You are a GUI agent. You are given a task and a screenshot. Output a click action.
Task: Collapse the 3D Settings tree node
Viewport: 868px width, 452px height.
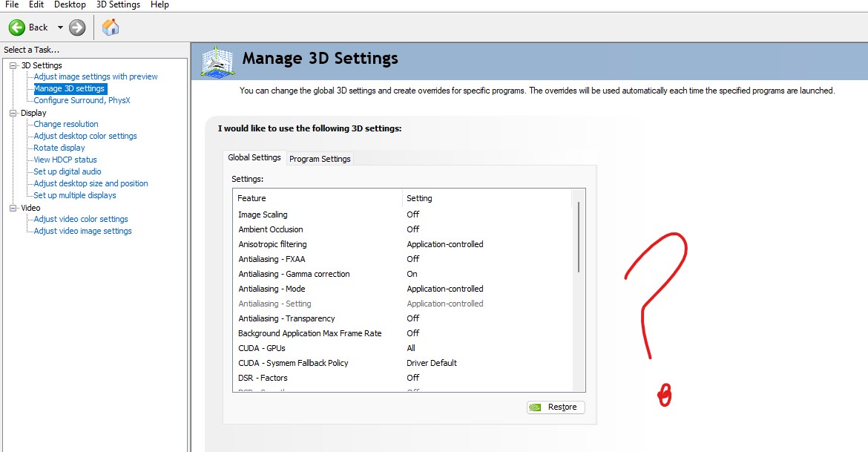tap(13, 65)
